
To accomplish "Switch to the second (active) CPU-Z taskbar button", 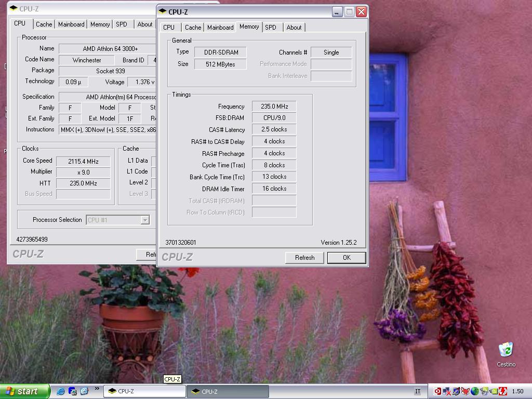I will (x=228, y=391).
